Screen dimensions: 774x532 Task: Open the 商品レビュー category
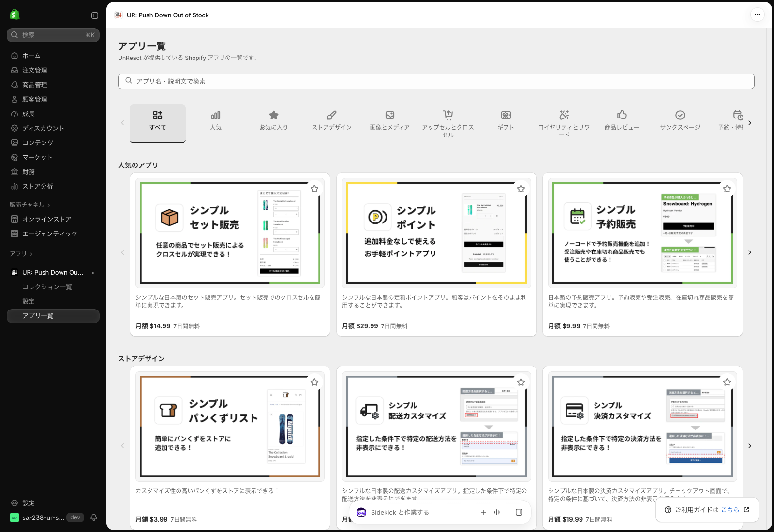pos(622,123)
